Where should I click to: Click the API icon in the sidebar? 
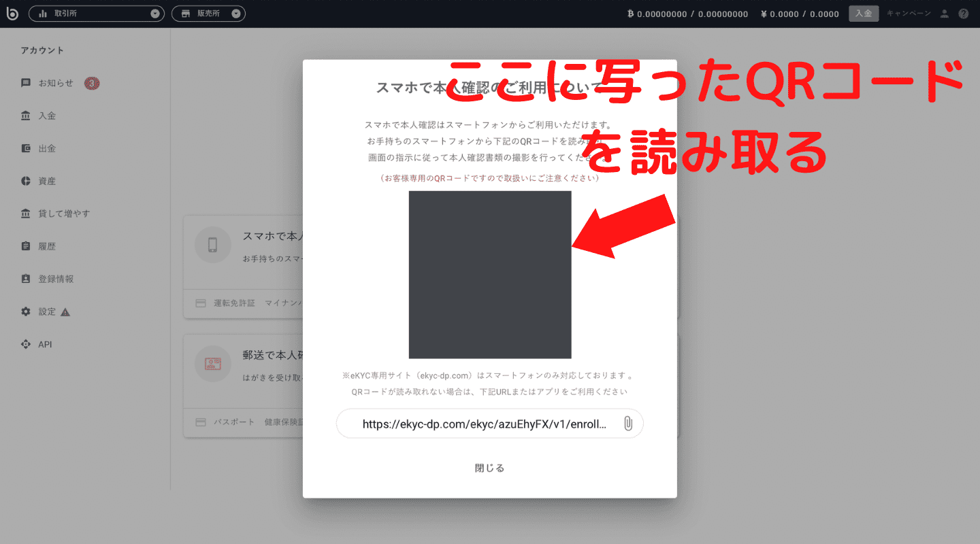[x=26, y=344]
